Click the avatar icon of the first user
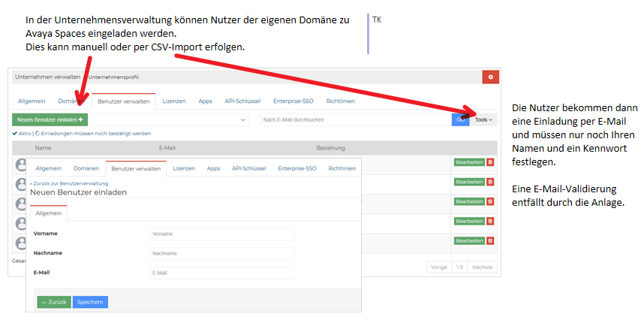This screenshot has height=329, width=644. point(21,164)
